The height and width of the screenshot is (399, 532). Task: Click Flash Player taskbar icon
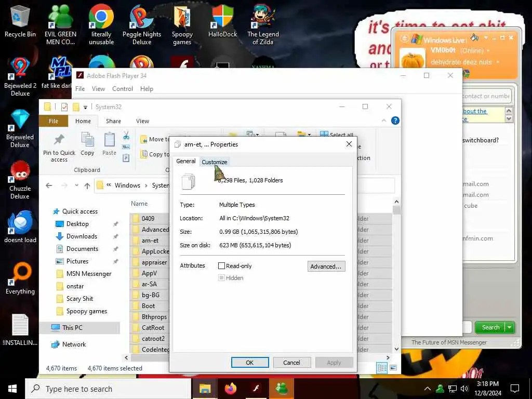pyautogui.click(x=256, y=389)
